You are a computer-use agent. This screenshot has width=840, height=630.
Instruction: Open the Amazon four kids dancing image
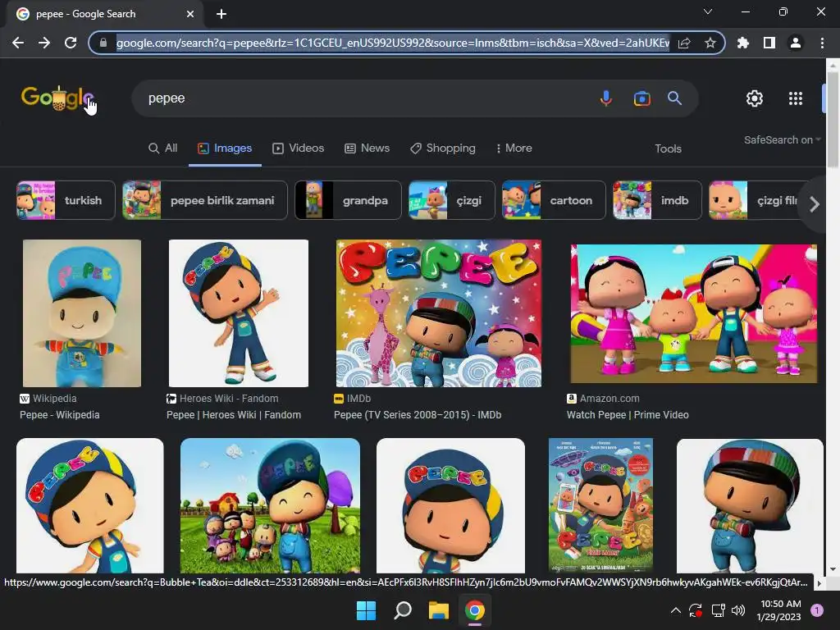tap(694, 313)
